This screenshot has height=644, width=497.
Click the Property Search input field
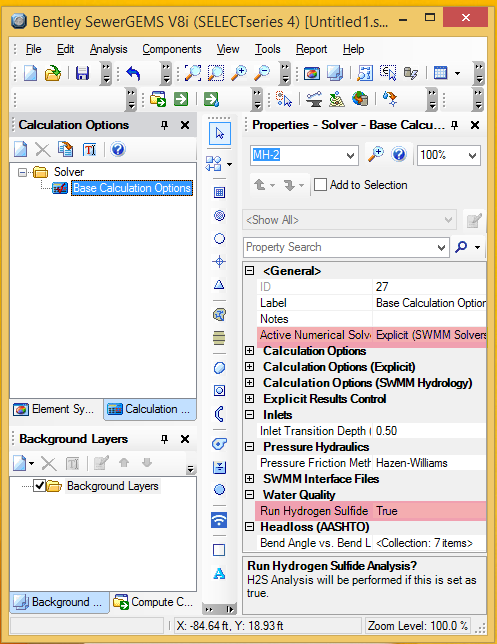coord(340,247)
